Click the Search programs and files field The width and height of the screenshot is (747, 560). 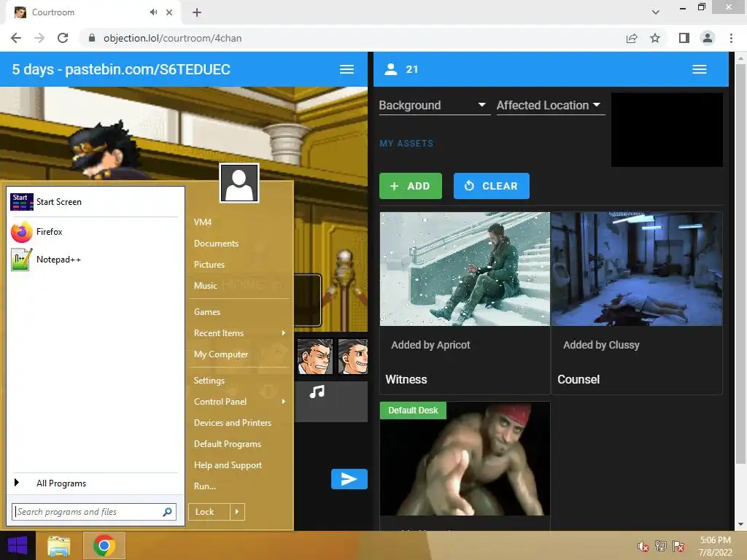tap(94, 512)
